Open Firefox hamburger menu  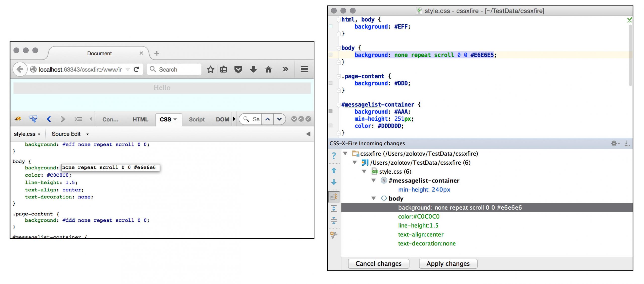click(304, 69)
